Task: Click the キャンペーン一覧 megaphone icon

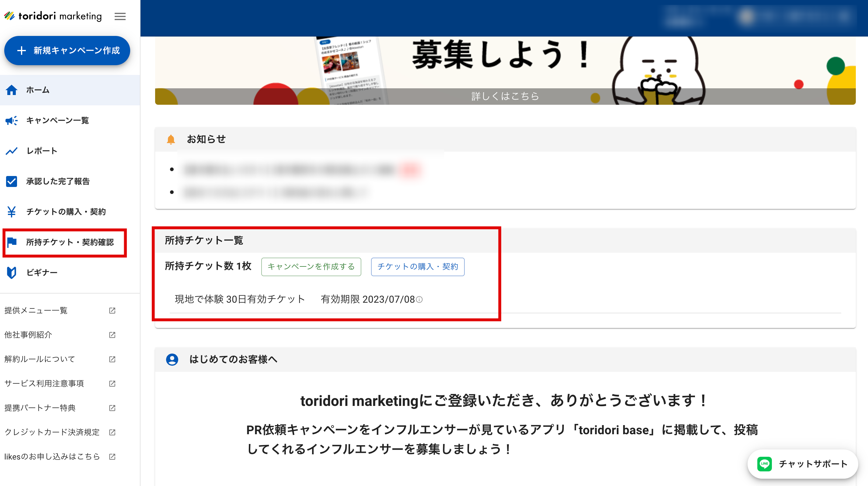Action: pos(12,120)
